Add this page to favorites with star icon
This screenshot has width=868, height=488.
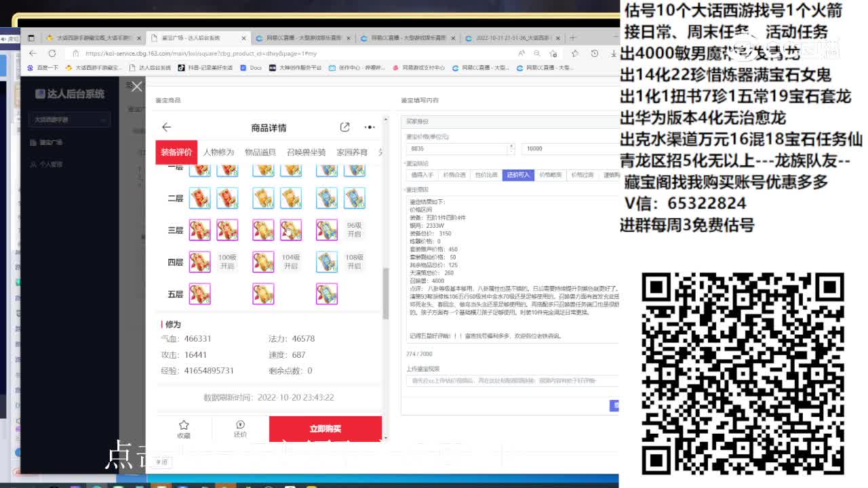[554, 53]
